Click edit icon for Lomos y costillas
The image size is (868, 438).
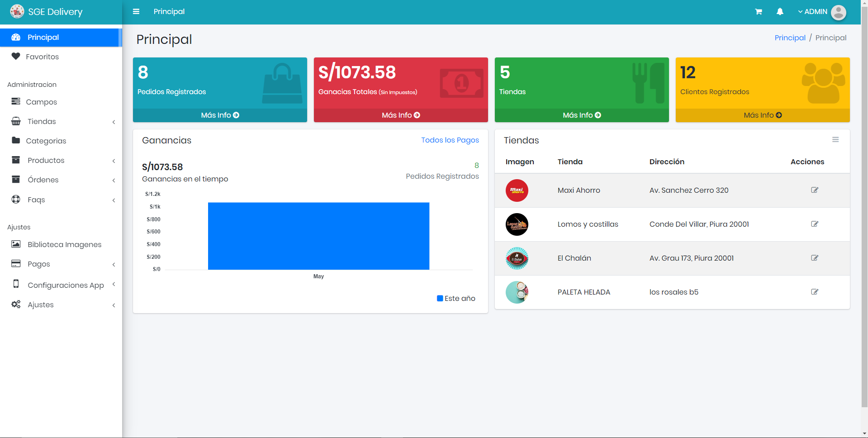tap(815, 224)
